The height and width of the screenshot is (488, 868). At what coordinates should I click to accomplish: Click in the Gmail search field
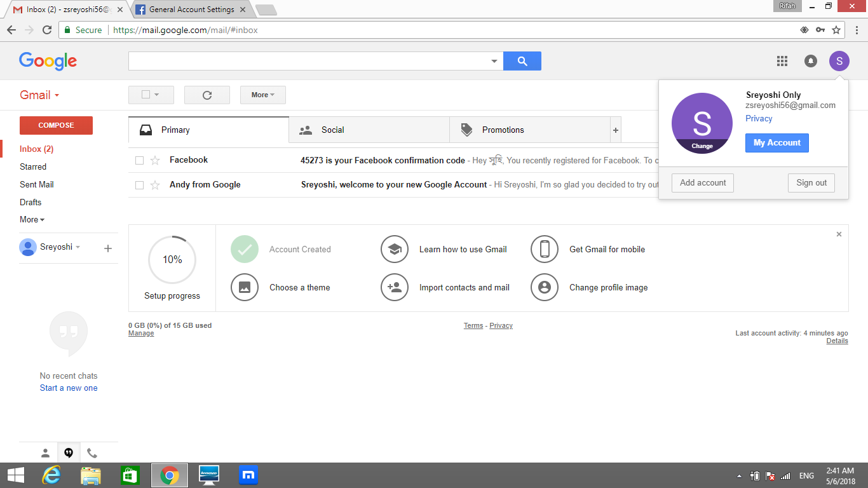tap(308, 61)
